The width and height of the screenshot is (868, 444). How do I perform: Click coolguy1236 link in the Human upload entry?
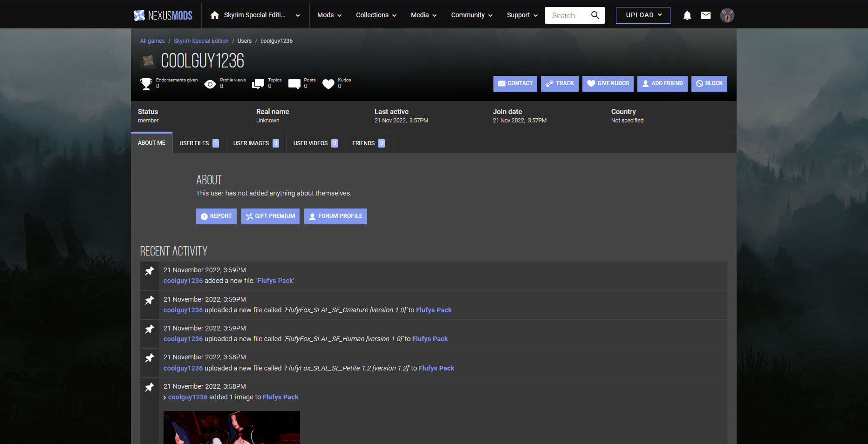(183, 339)
